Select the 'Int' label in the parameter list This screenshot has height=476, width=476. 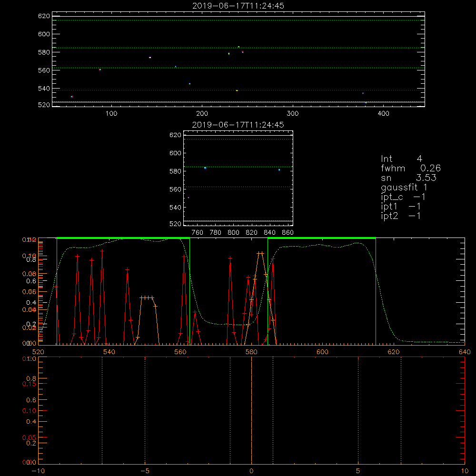(x=387, y=159)
